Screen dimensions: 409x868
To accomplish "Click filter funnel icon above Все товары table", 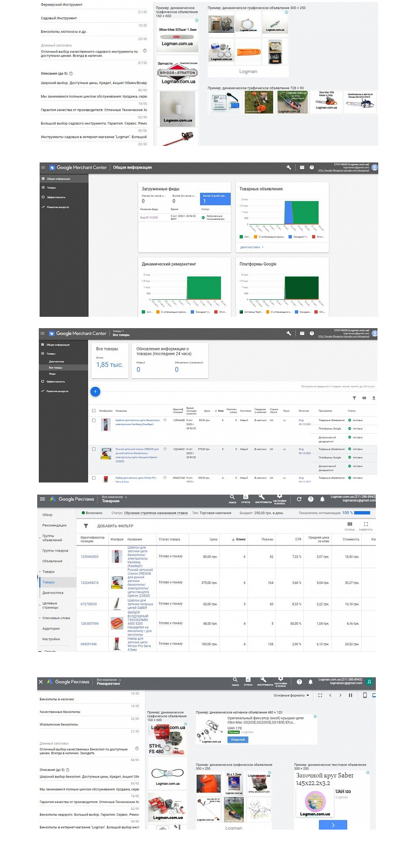I will [354, 398].
